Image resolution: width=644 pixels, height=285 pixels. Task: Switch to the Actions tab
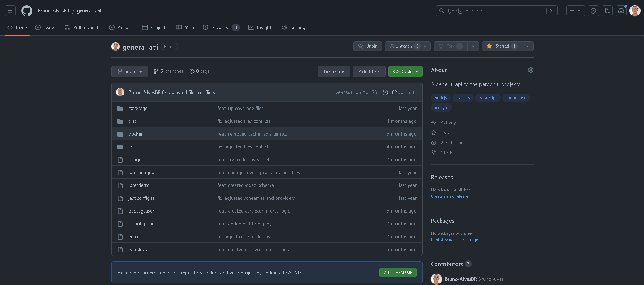(121, 27)
